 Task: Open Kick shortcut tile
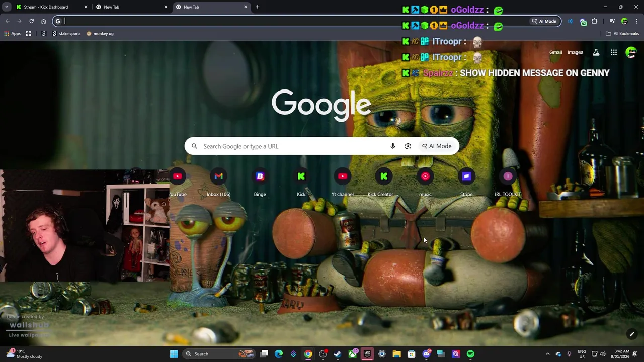tap(301, 183)
